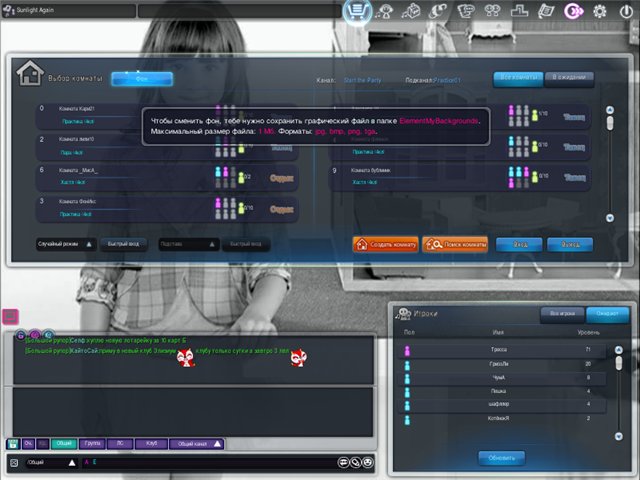Expand the Случайный режим dropdown
This screenshot has width=640, height=480.
point(65,244)
